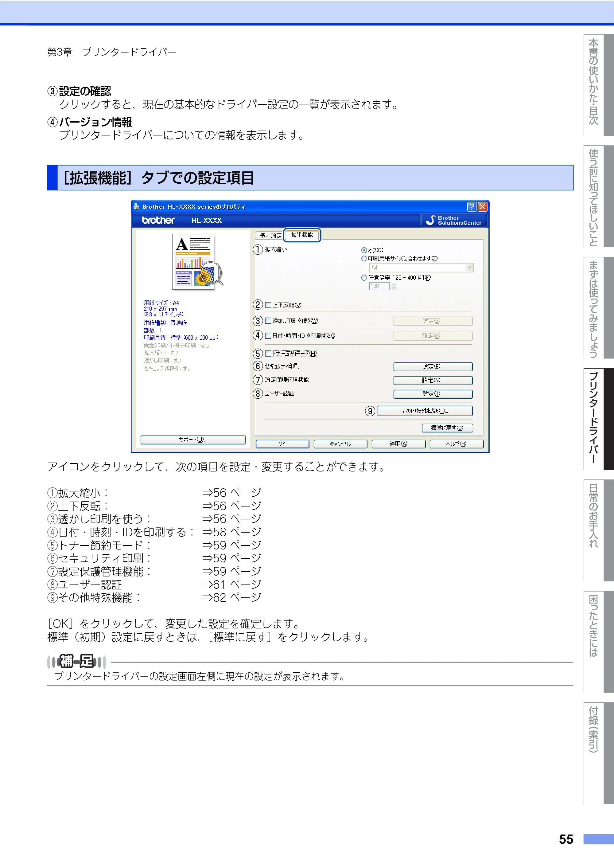Open 設定保護管理機能 設定(N) button

(433, 380)
